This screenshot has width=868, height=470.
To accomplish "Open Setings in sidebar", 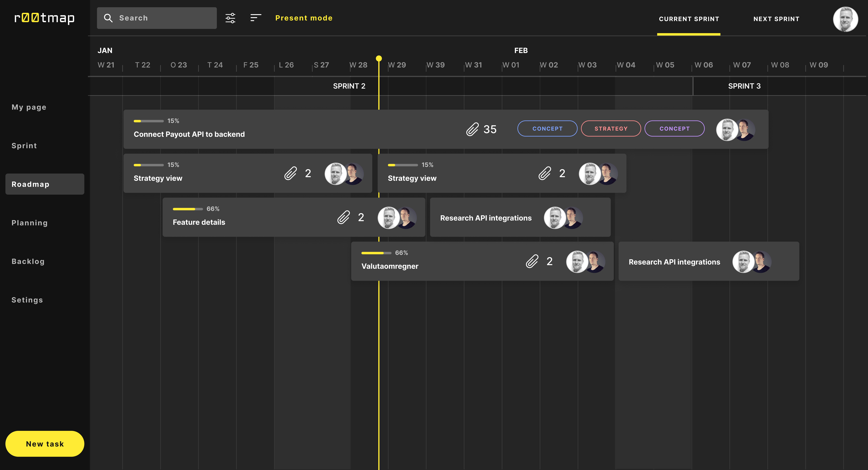I will (x=27, y=300).
